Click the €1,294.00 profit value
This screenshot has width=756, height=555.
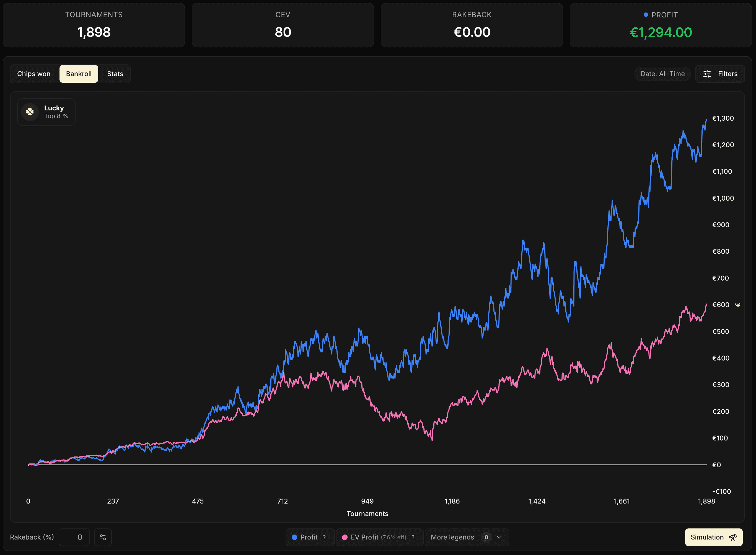click(x=661, y=32)
